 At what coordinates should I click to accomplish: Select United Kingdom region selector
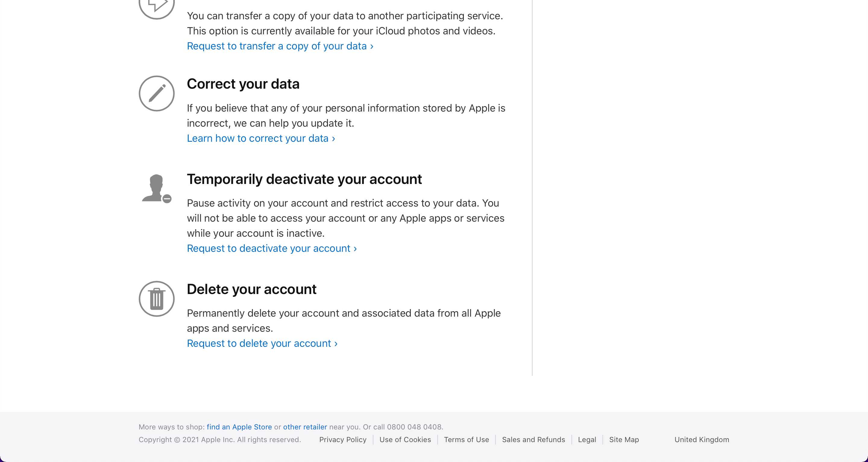click(702, 440)
